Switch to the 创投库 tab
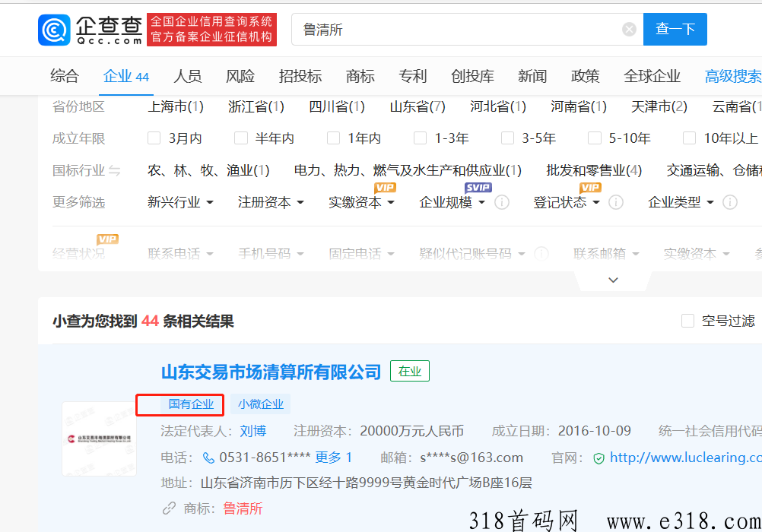762x532 pixels. (x=472, y=76)
